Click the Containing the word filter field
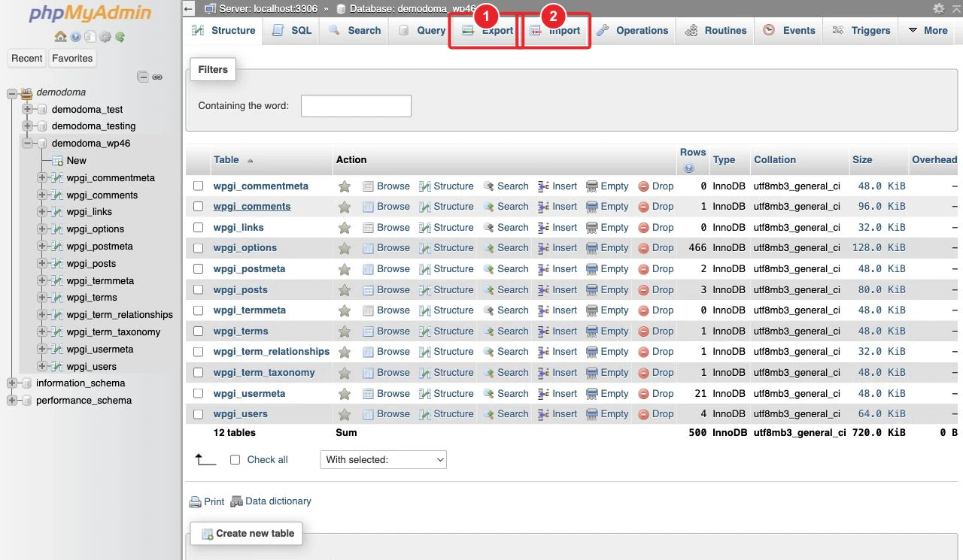Viewport: 963px width, 560px height. [356, 106]
